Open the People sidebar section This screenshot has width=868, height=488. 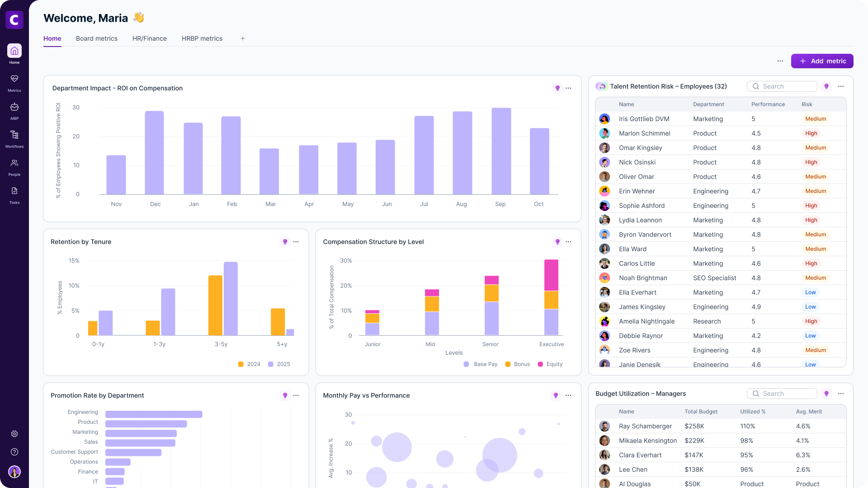click(x=14, y=163)
